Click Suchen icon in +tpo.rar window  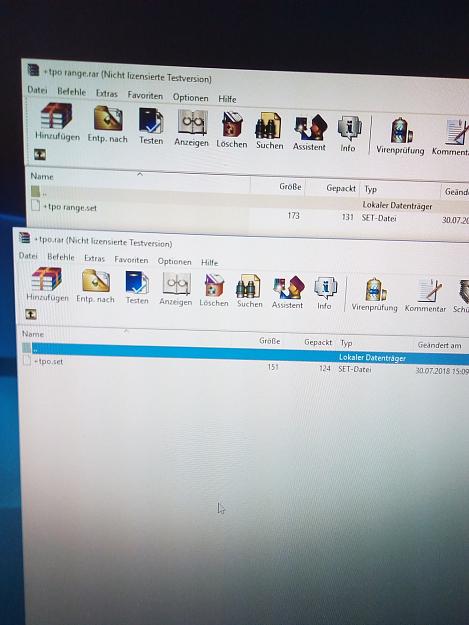click(249, 287)
